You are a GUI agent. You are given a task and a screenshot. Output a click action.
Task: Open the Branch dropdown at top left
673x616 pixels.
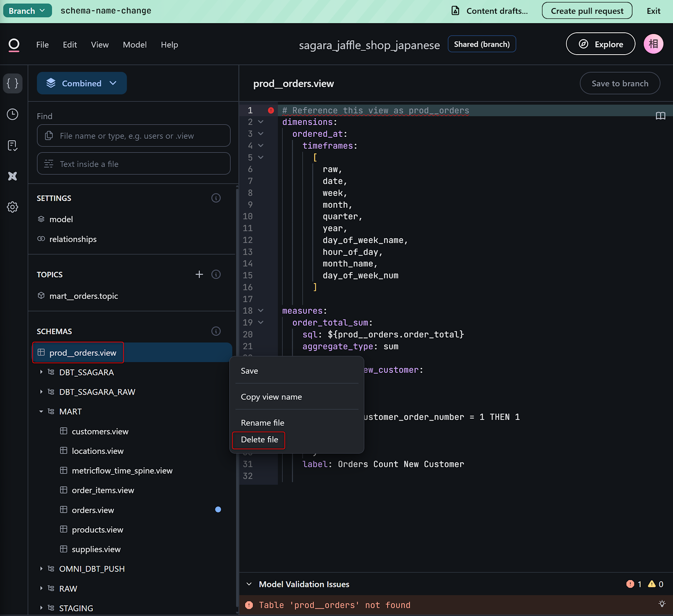[27, 11]
